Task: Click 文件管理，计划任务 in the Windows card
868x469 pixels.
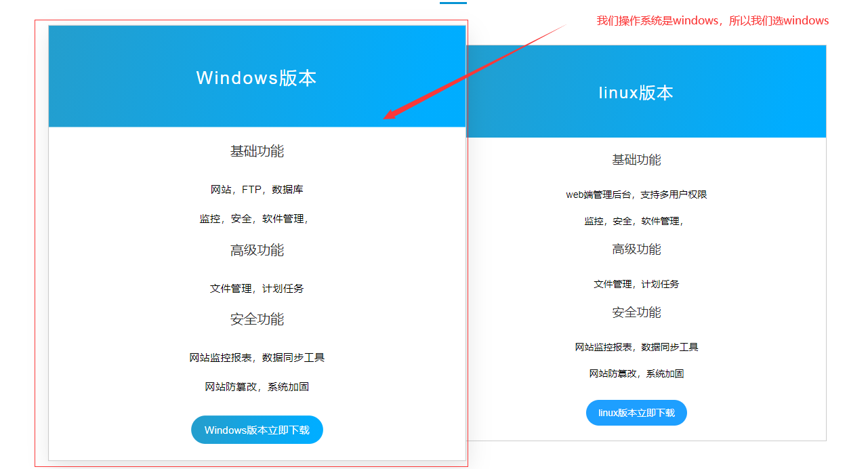Action: tap(257, 289)
